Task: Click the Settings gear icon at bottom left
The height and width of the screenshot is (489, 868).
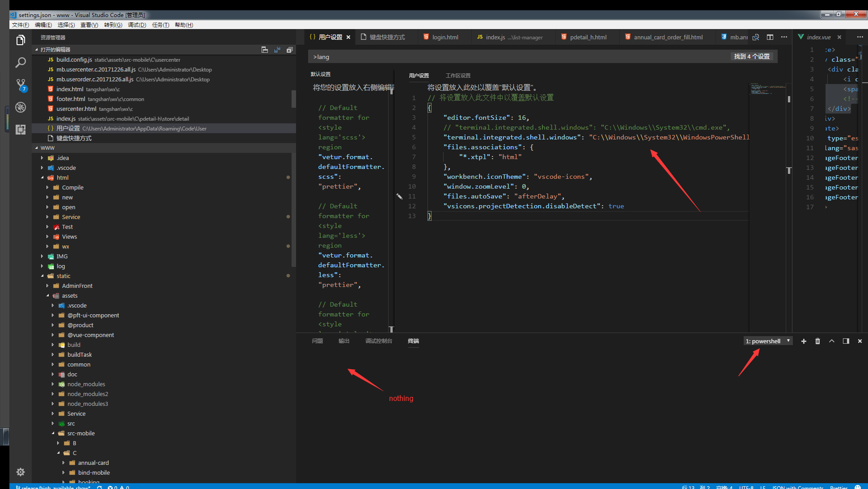Action: 20,472
